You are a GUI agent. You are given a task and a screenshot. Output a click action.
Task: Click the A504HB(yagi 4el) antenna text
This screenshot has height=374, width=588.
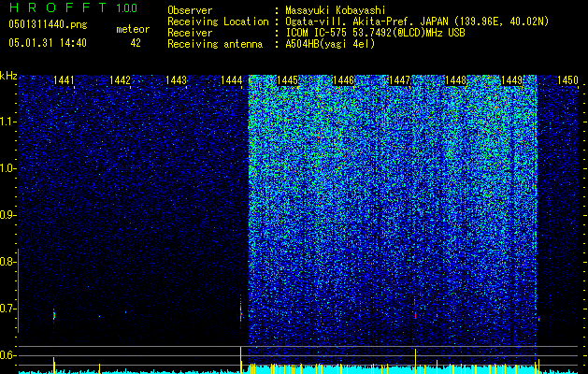click(x=330, y=44)
